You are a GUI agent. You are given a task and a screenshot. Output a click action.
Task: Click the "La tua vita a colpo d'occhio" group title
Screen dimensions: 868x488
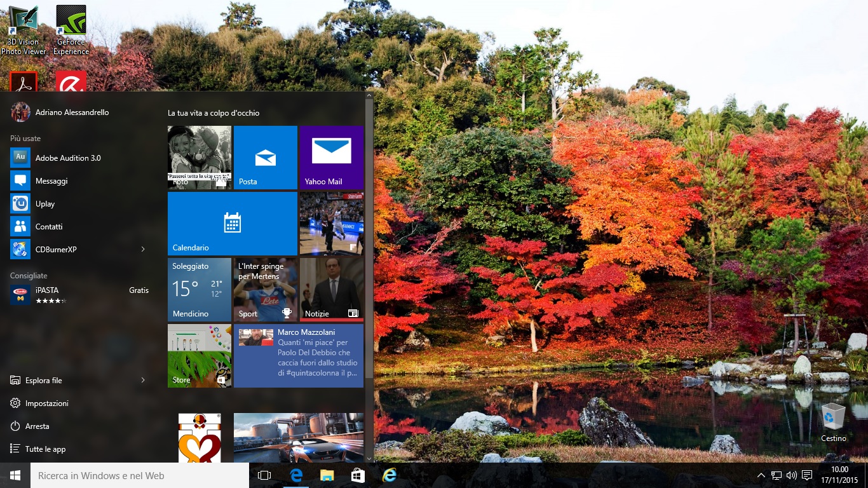click(x=214, y=113)
